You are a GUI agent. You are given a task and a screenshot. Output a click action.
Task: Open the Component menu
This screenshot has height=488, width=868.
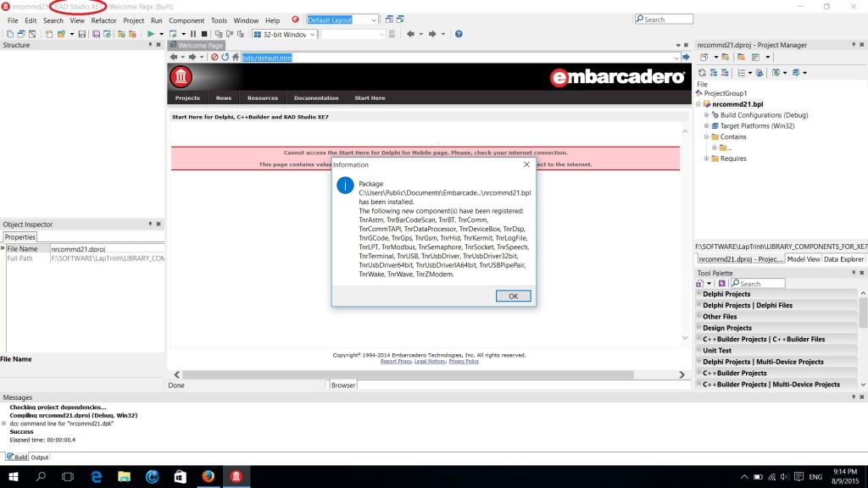[186, 20]
